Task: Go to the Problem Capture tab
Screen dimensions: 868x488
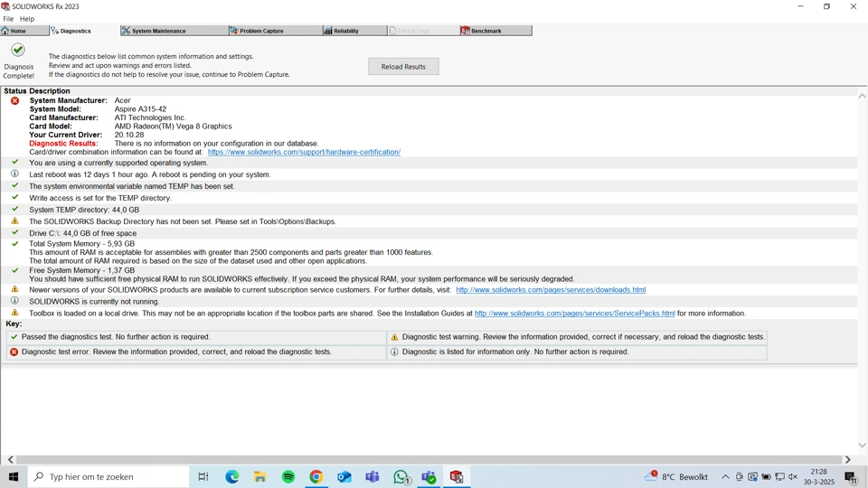Action: click(x=275, y=31)
